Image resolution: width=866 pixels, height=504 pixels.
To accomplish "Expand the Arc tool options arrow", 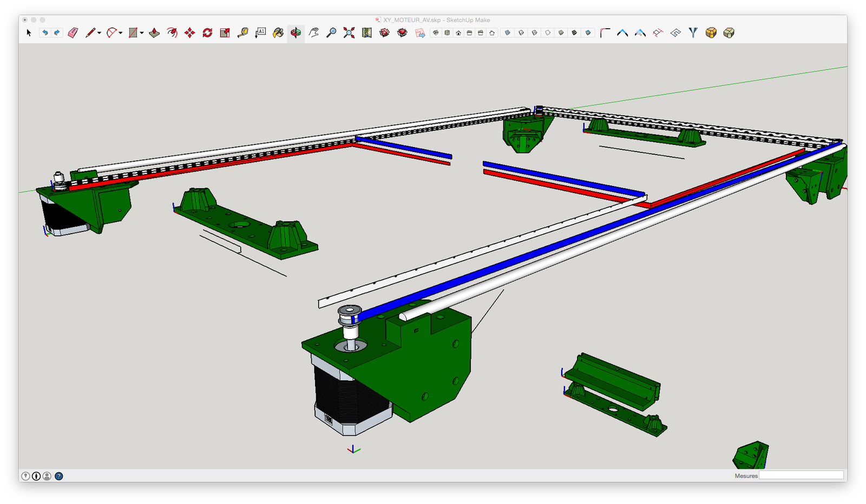I will pyautogui.click(x=120, y=33).
